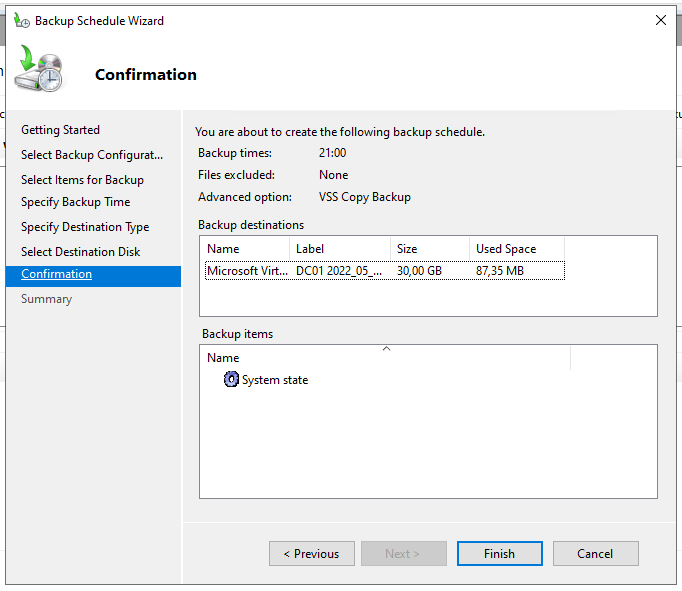Select the Microsoft Virtual disk destination row
This screenshot has height=591, width=682.
(x=384, y=271)
